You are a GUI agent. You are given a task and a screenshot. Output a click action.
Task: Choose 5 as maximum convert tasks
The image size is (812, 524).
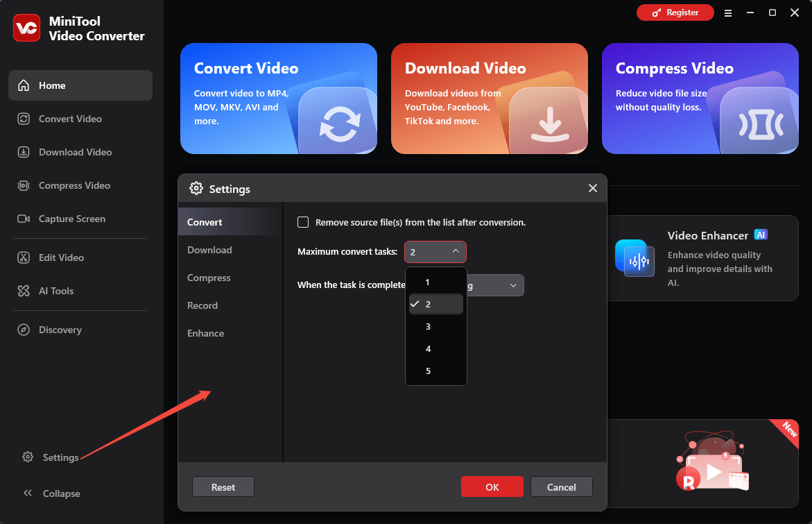pyautogui.click(x=436, y=371)
